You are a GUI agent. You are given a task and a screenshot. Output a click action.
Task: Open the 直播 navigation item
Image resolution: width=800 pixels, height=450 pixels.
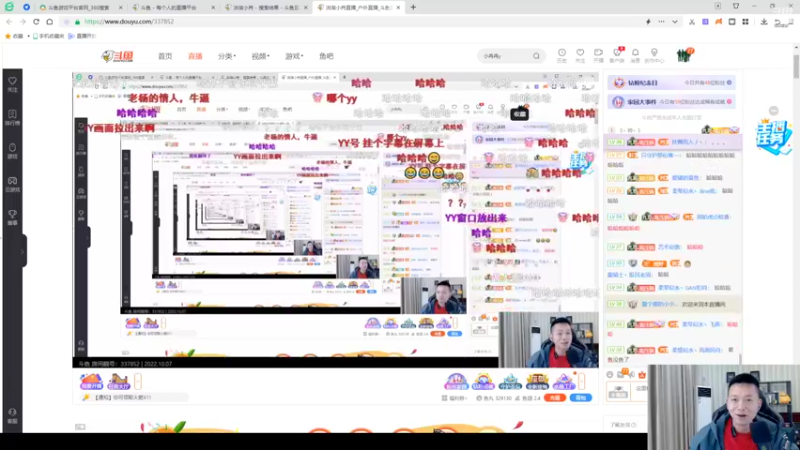(195, 56)
